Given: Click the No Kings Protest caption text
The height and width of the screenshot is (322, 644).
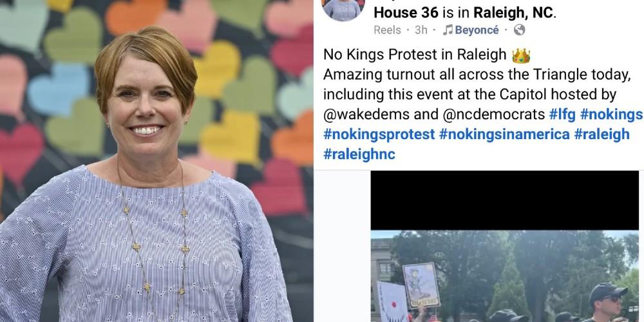Looking at the screenshot, I should click(x=415, y=55).
